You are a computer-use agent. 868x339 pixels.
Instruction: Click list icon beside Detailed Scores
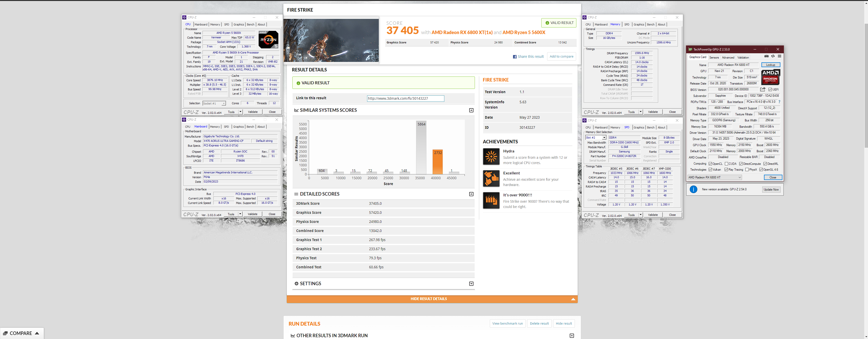pos(296,194)
